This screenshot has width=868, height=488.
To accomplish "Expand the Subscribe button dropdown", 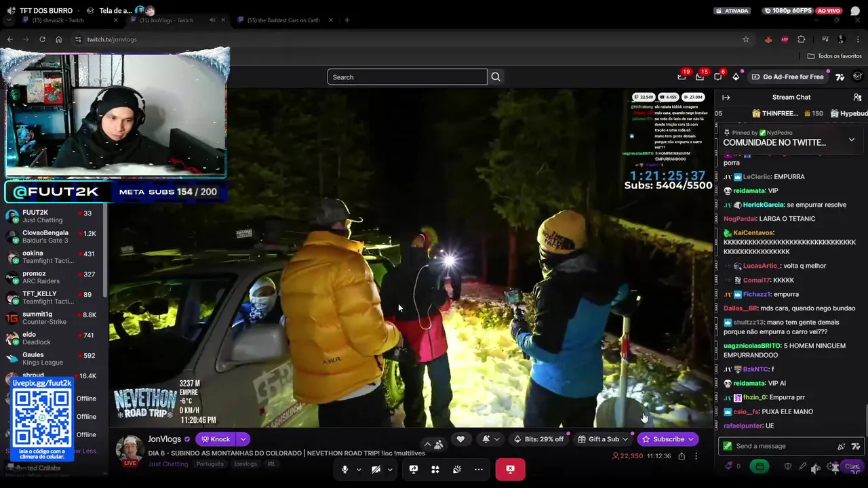I will (x=691, y=439).
